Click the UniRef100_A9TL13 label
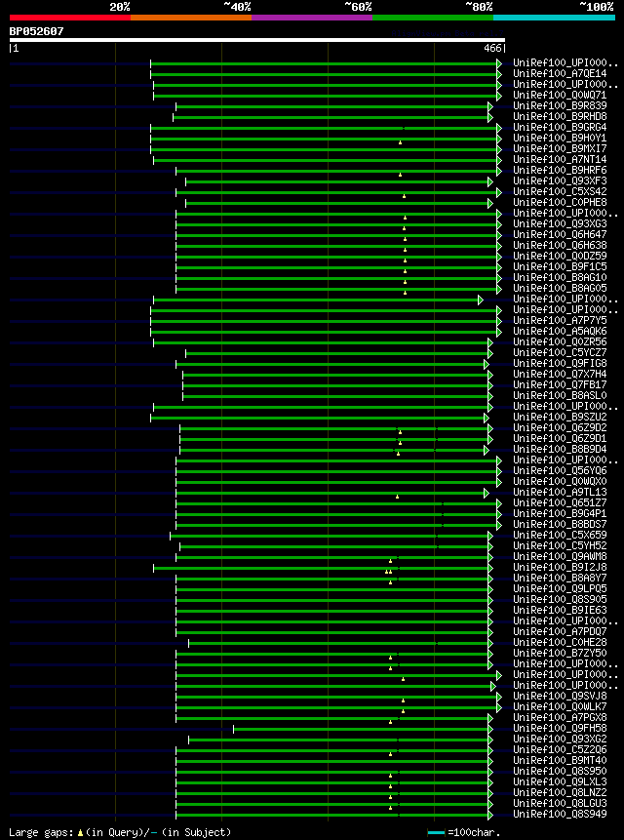 [560, 492]
